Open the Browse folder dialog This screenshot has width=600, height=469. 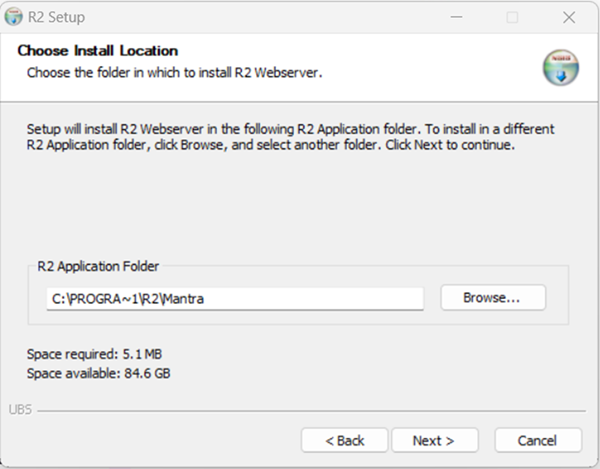(491, 298)
